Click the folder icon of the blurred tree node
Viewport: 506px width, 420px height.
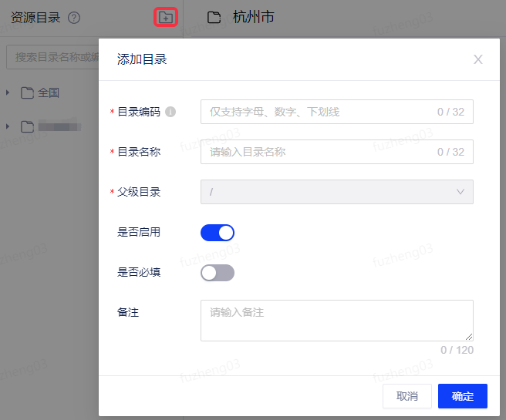(27, 126)
